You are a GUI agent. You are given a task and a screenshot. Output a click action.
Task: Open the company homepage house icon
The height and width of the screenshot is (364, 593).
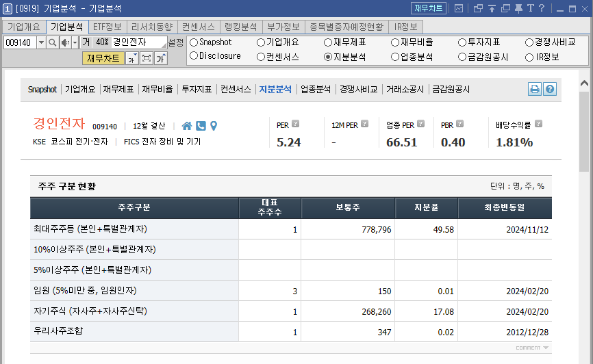[x=187, y=126]
